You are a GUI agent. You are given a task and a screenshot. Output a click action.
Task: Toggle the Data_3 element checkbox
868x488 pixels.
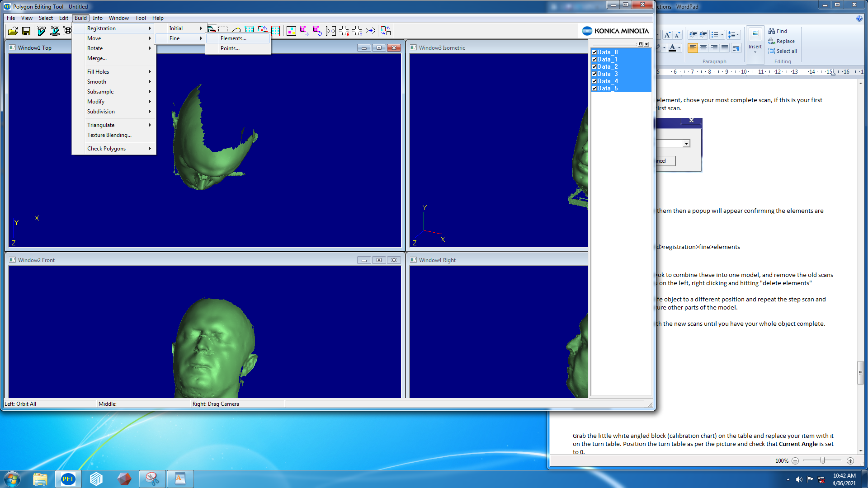[594, 74]
